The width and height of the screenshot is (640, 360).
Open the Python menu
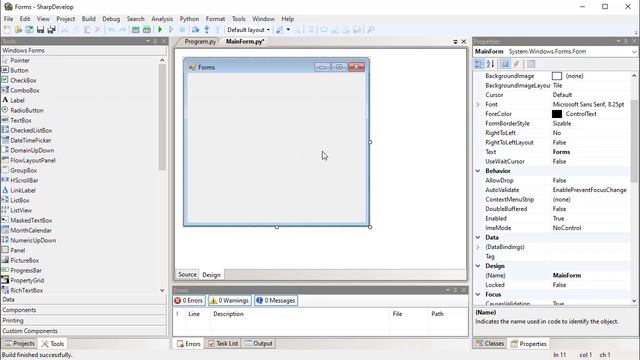[x=189, y=19]
